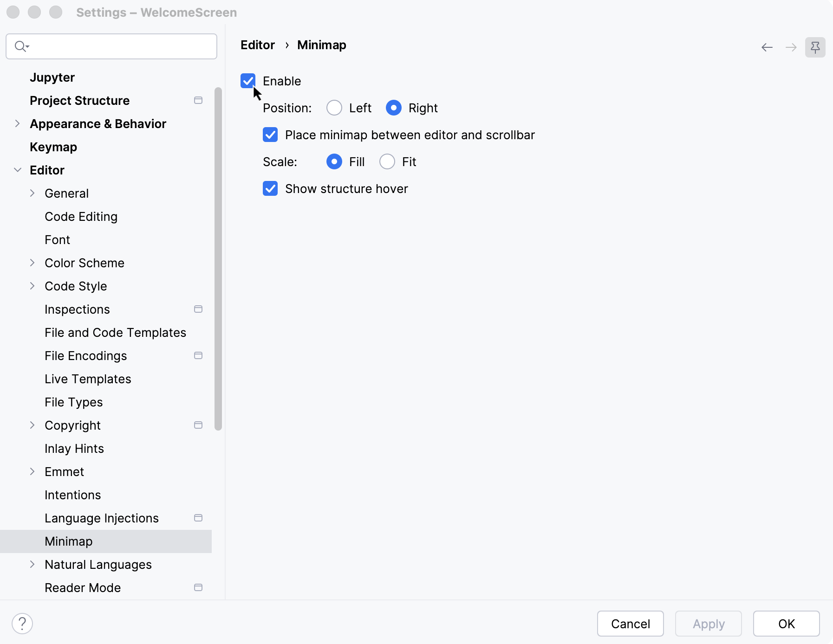Go back using the left arrow icon
Screen dimensions: 833x644
point(767,47)
